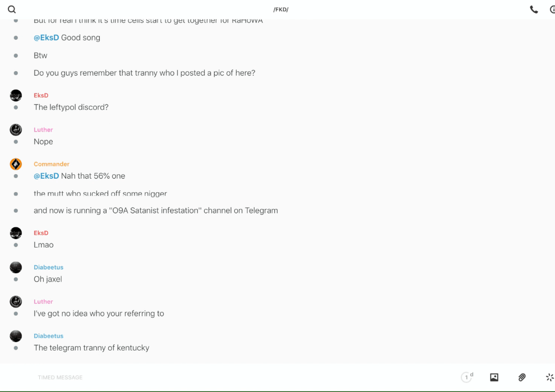
Task: Select Diabeetus avatar above 'Oh jaxel'
Action: click(16, 267)
